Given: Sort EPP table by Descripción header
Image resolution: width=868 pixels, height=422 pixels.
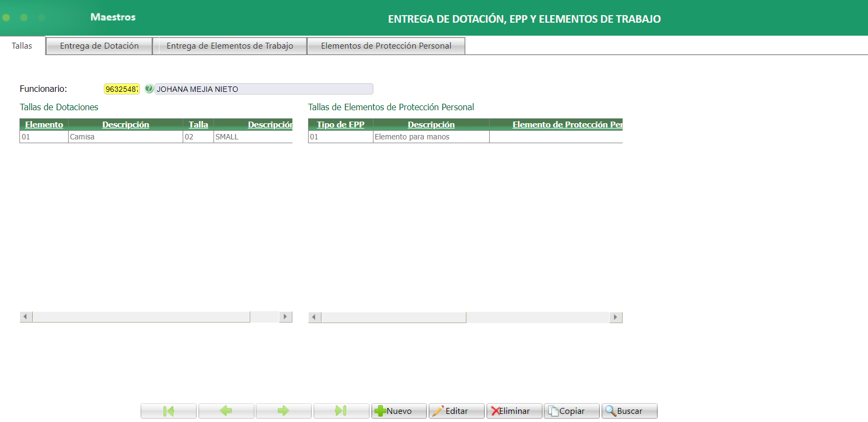Looking at the screenshot, I should (431, 125).
